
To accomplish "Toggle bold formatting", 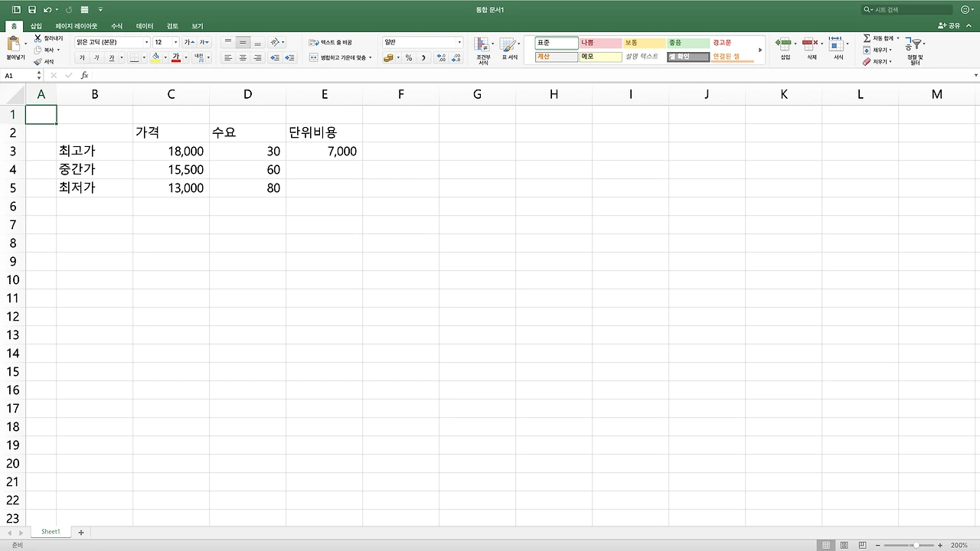I will coord(82,57).
